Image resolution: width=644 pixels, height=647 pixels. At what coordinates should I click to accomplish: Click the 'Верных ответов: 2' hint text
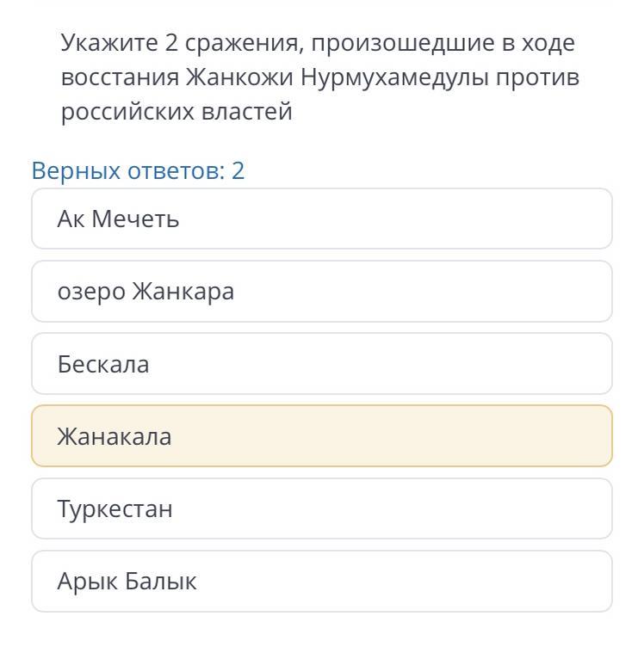(138, 170)
